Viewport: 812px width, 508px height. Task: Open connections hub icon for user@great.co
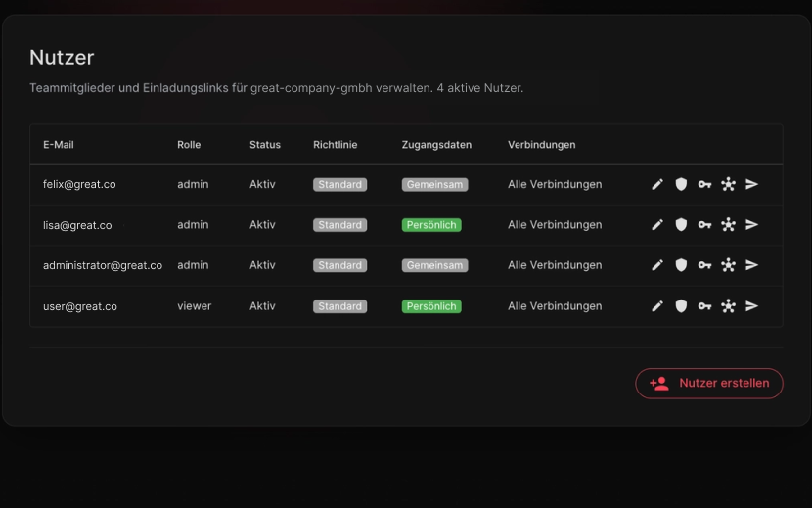coord(728,305)
